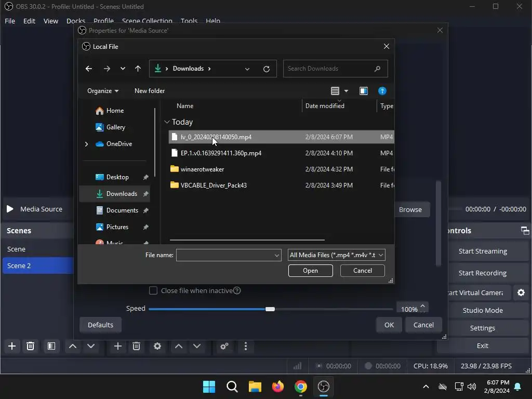Select Scene in Scenes list
Screen dimensions: 532x399
click(37, 249)
